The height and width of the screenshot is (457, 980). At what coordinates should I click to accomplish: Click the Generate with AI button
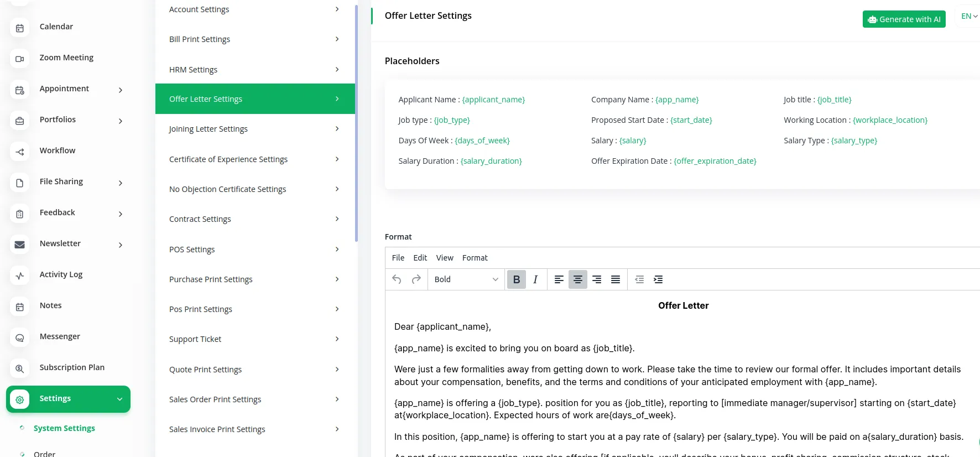904,19
